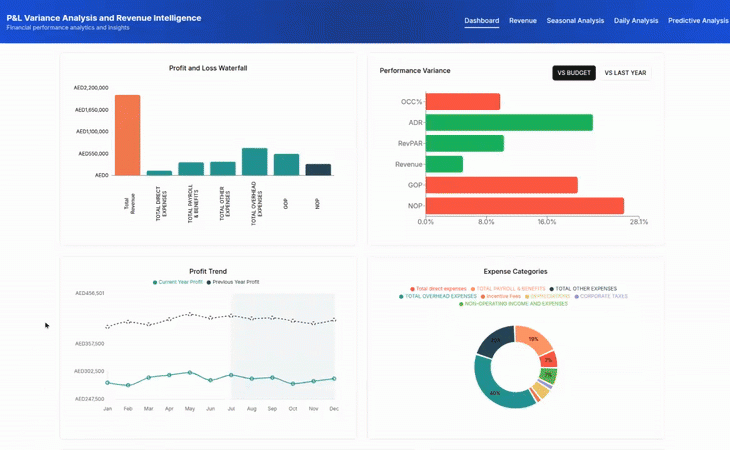Select the Dashboard tab
730x450 pixels.
click(481, 21)
